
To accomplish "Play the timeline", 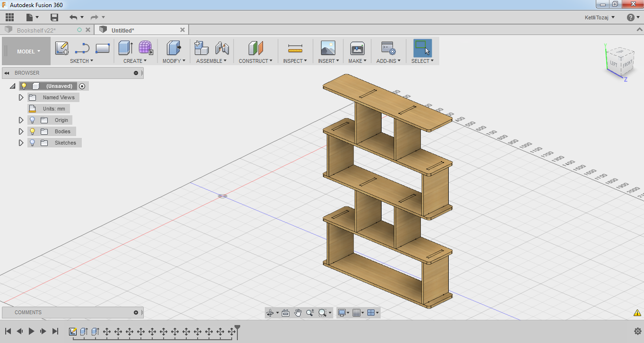I will pyautogui.click(x=31, y=331).
